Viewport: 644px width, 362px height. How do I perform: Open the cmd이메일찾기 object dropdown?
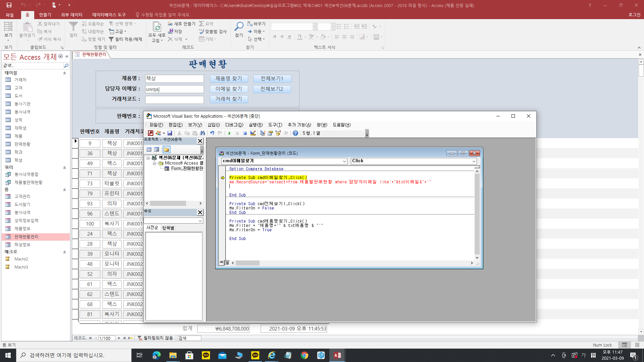[x=344, y=161]
